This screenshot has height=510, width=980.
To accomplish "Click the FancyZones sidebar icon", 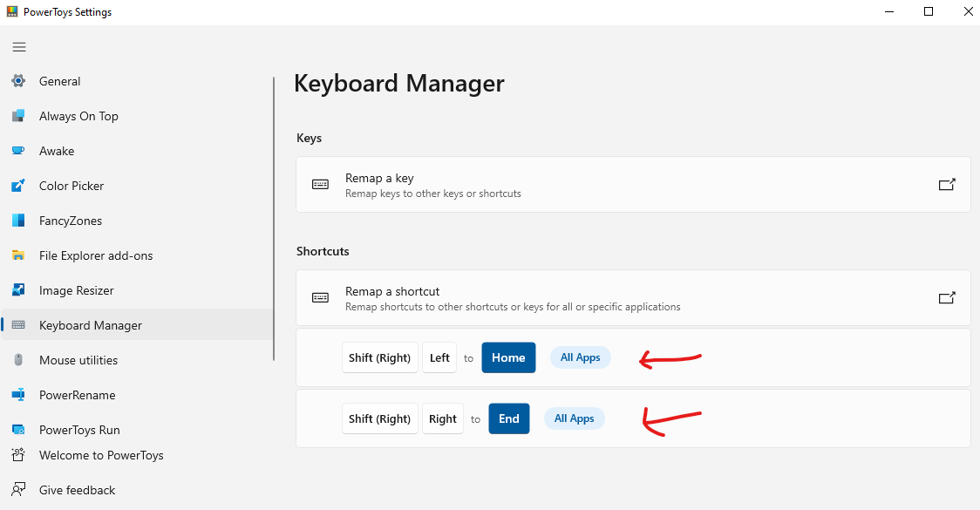I will coord(19,220).
